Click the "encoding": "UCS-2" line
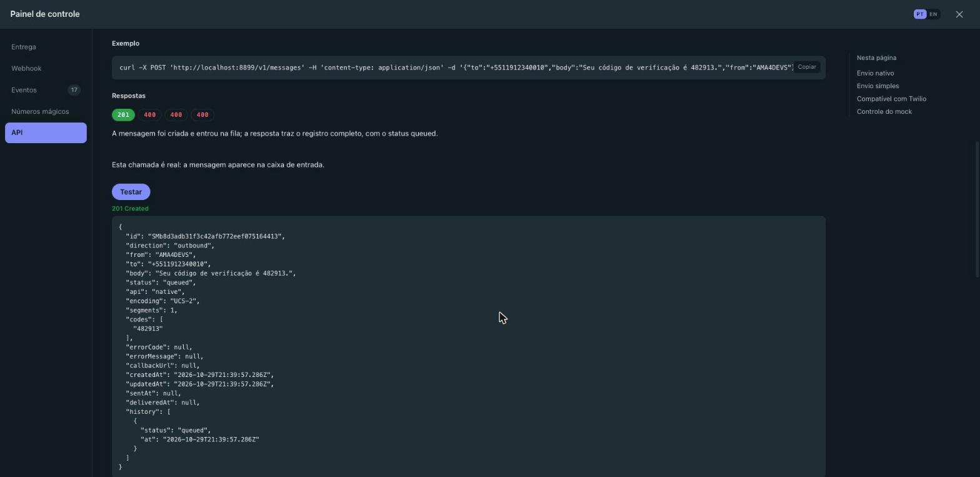The image size is (980, 477). (x=162, y=301)
